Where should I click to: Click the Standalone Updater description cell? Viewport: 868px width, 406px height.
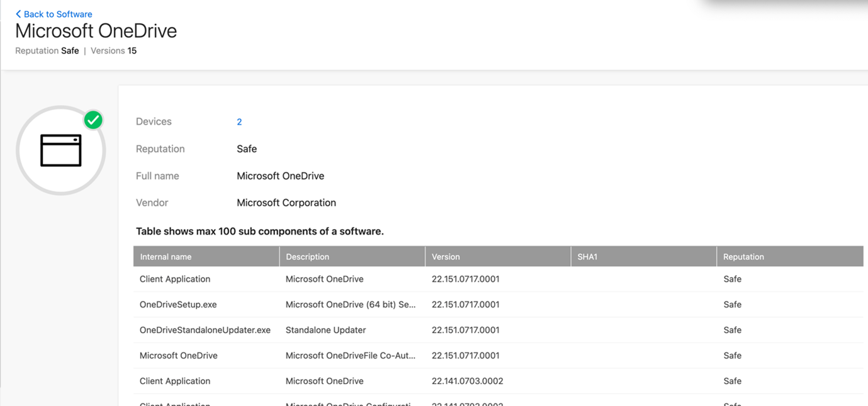click(325, 330)
